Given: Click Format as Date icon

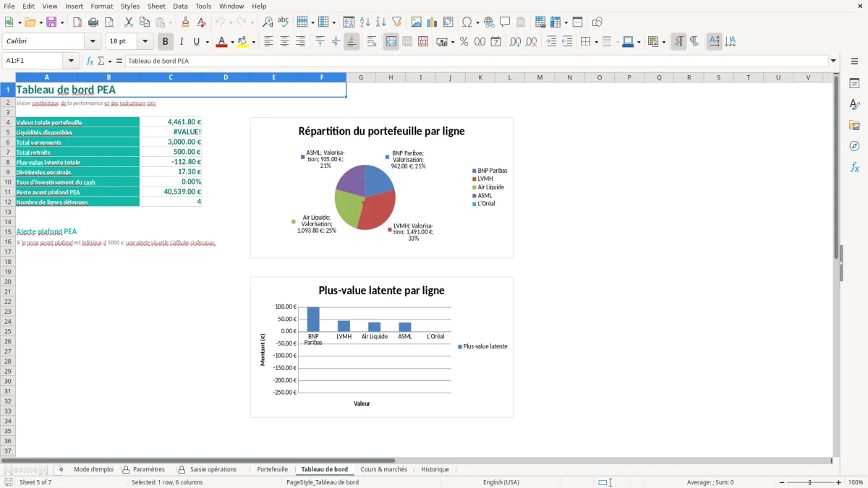Looking at the screenshot, I should [x=495, y=42].
